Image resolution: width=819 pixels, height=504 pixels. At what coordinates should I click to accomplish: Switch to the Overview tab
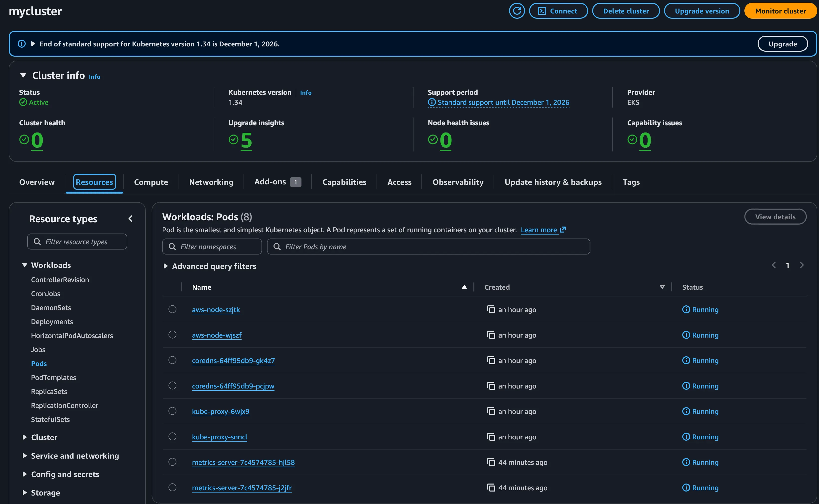click(x=37, y=182)
